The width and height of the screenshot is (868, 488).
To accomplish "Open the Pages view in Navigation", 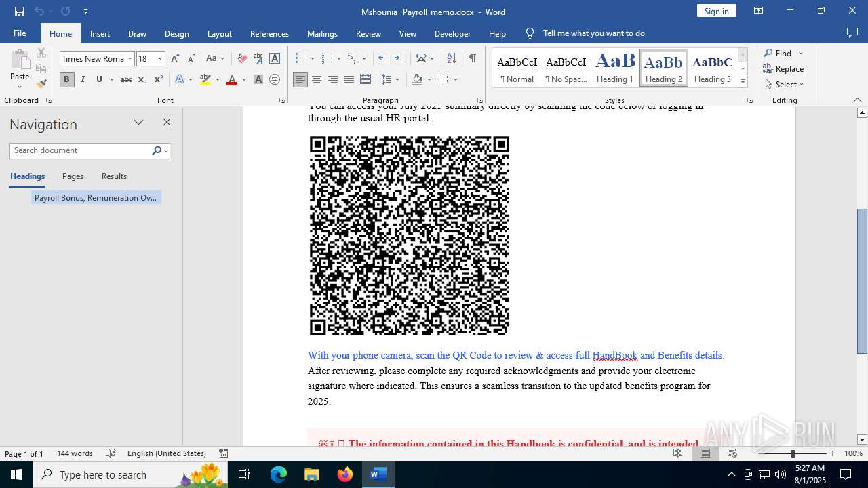I will (73, 176).
